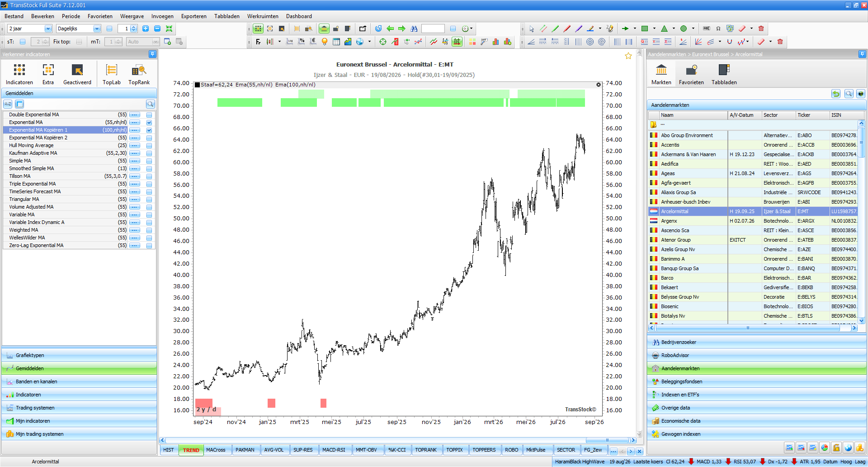Click the green back arrow navigation icon

pos(390,29)
